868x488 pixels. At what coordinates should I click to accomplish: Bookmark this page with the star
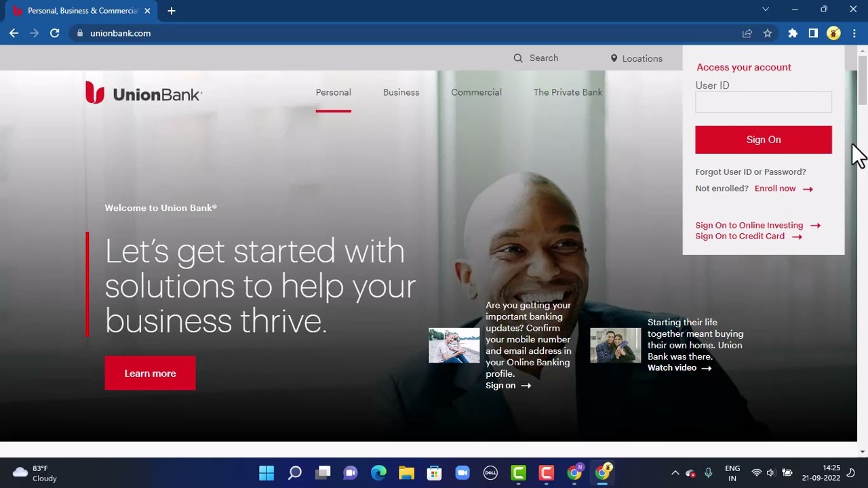click(x=768, y=33)
